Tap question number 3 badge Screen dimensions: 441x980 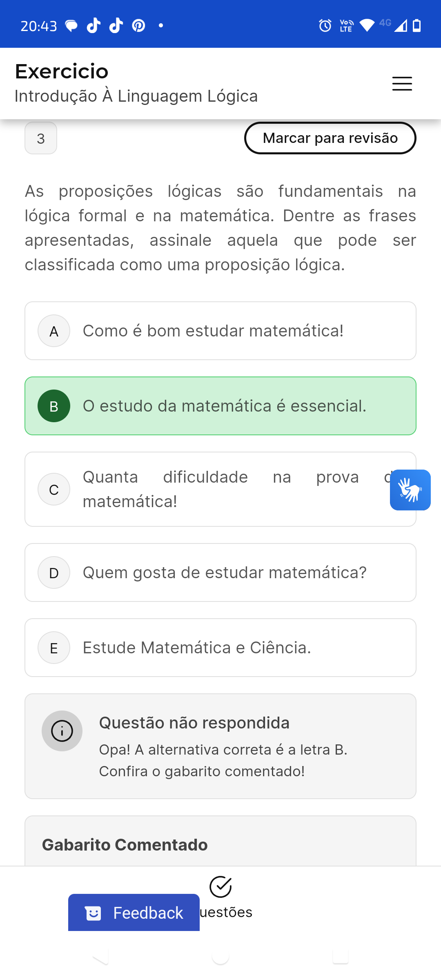click(41, 138)
